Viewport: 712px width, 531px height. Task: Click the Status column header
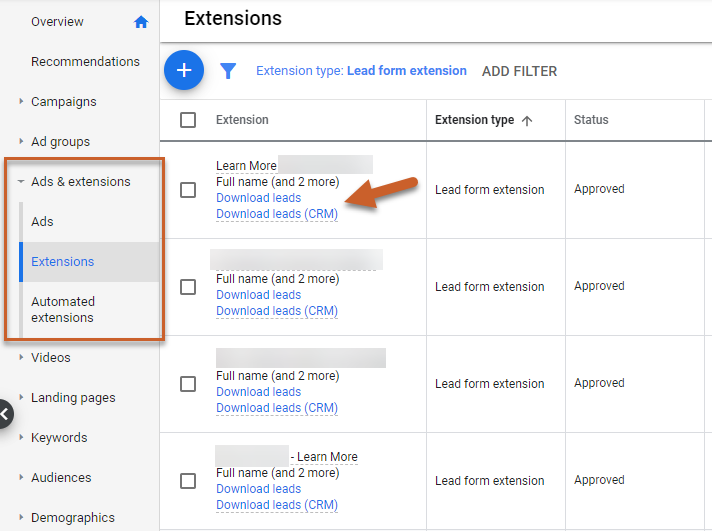tap(591, 120)
